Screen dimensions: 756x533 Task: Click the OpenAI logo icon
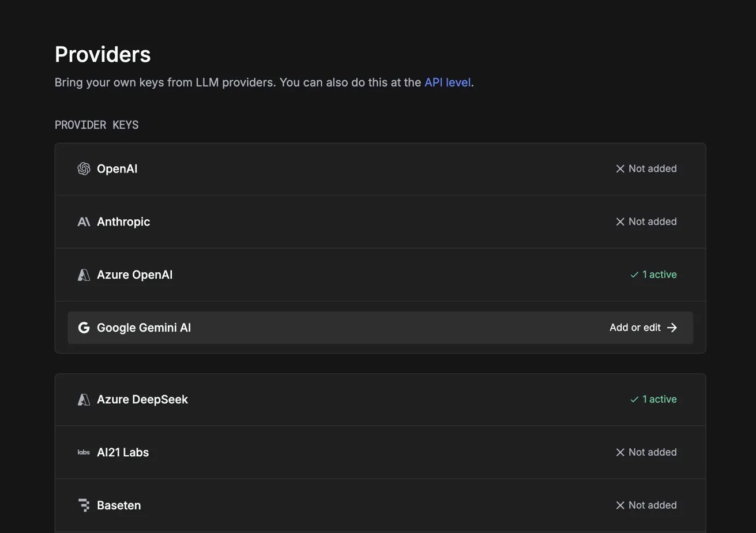point(84,168)
